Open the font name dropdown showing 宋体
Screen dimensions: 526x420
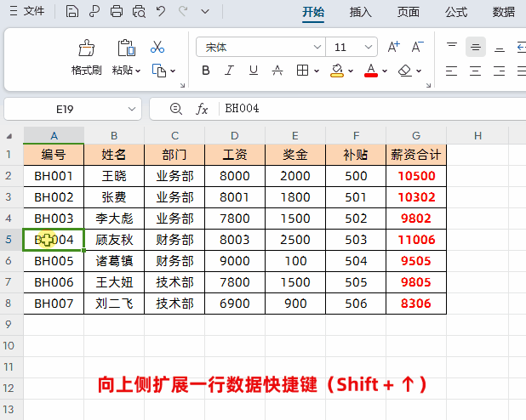tap(317, 47)
